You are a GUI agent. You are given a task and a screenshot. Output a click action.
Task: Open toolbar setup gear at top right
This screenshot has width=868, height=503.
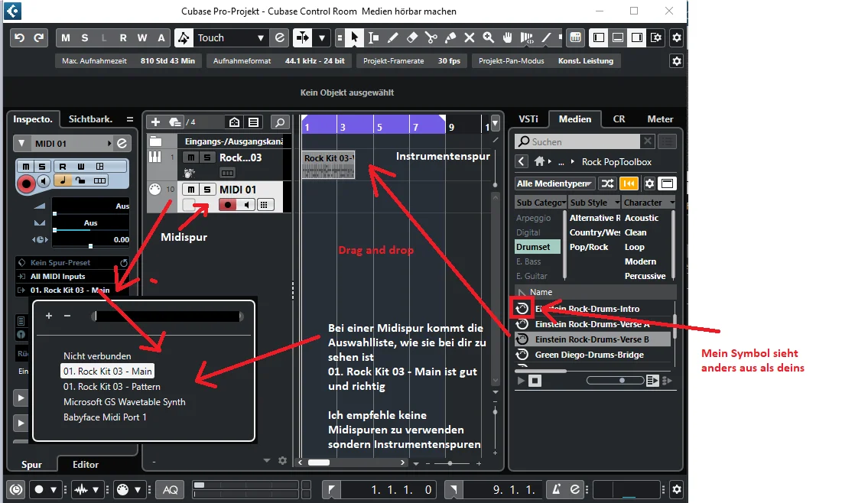click(x=677, y=37)
